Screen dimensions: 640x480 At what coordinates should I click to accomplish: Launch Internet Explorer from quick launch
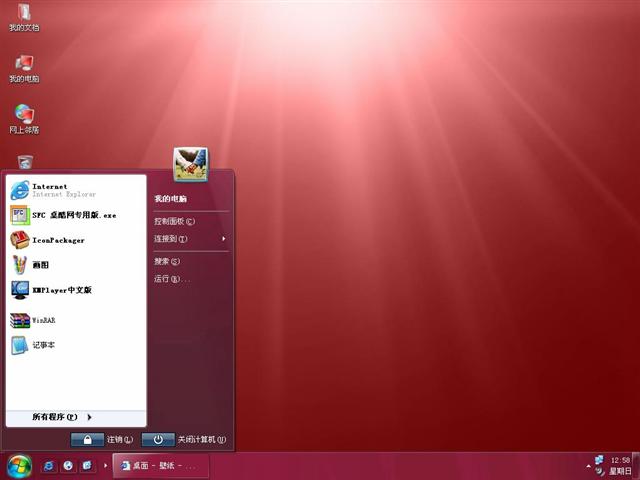click(49, 466)
